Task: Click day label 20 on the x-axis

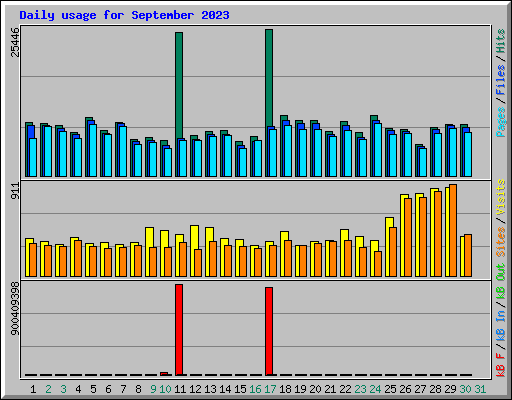Action: click(315, 389)
